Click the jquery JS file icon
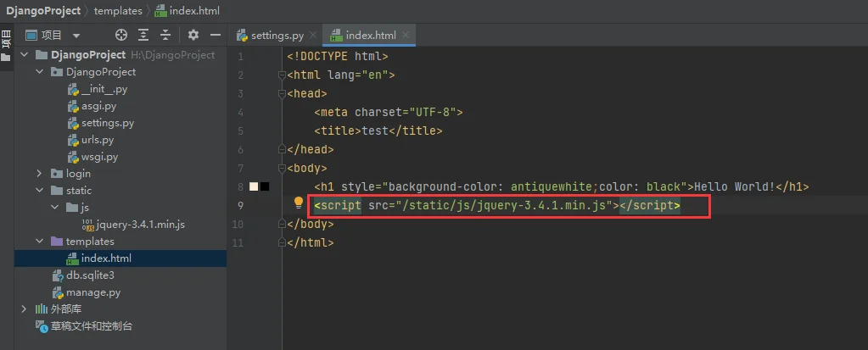868x350 pixels. [x=88, y=225]
